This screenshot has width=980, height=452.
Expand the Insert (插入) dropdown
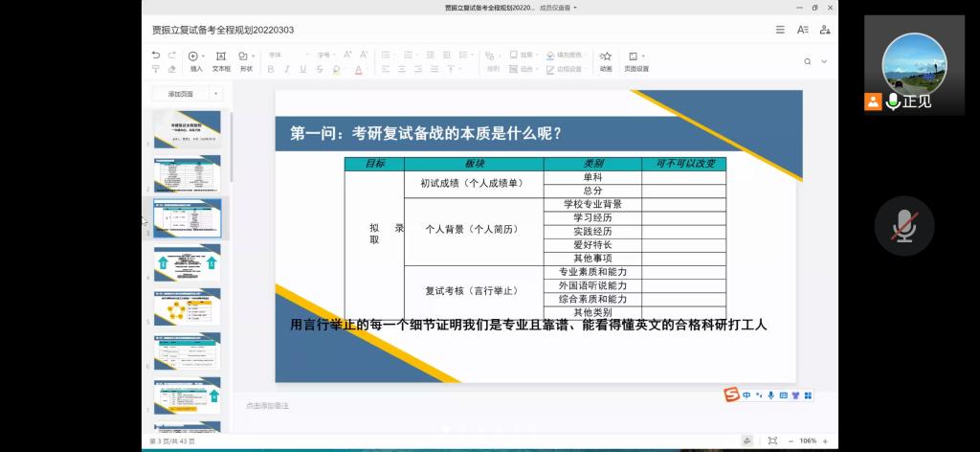(205, 56)
